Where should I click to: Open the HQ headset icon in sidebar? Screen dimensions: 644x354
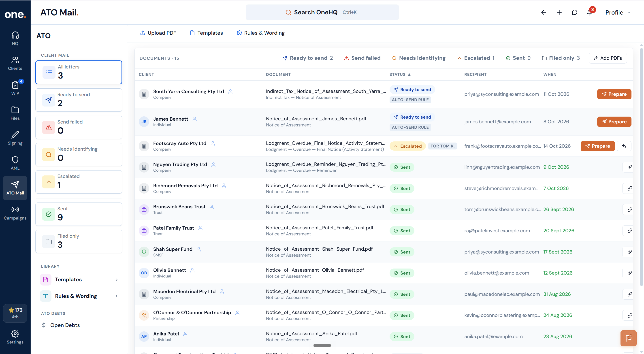pos(15,38)
